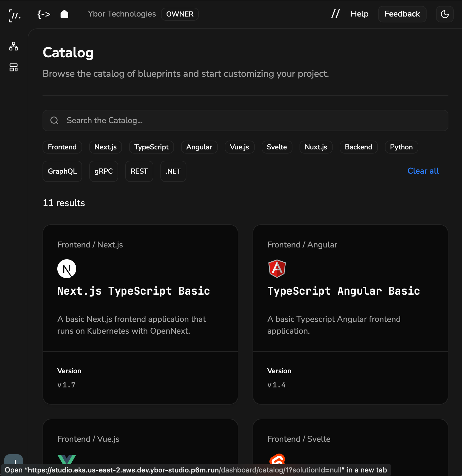Image resolution: width=462 pixels, height=476 pixels.
Task: Toggle the .NET filter chip
Action: click(x=173, y=171)
